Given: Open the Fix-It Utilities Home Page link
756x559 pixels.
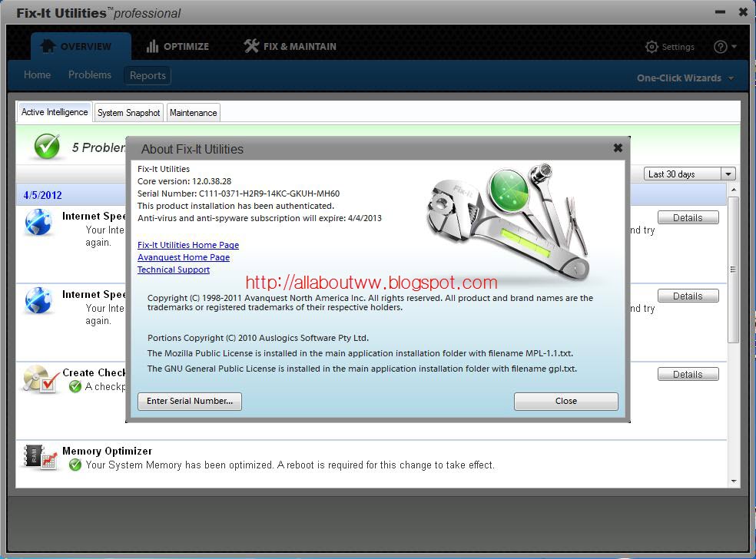Looking at the screenshot, I should tap(188, 245).
